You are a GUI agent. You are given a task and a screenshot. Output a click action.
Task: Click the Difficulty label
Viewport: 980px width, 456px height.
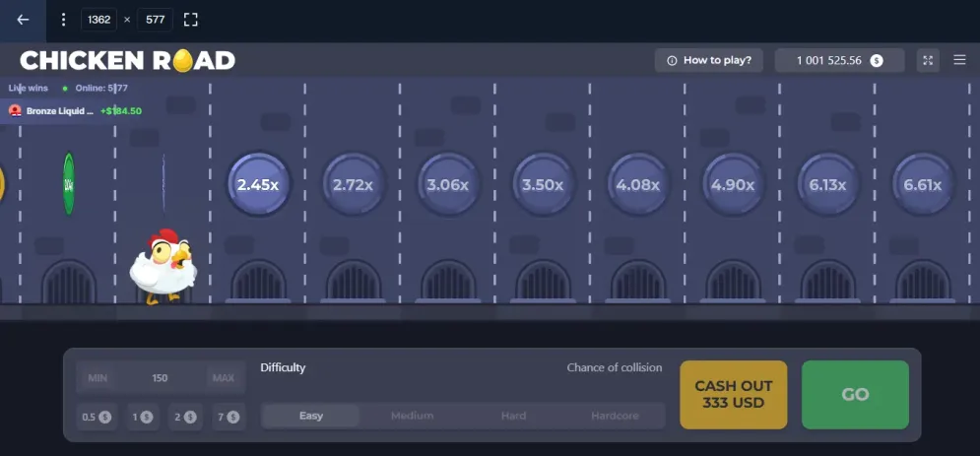[283, 368]
